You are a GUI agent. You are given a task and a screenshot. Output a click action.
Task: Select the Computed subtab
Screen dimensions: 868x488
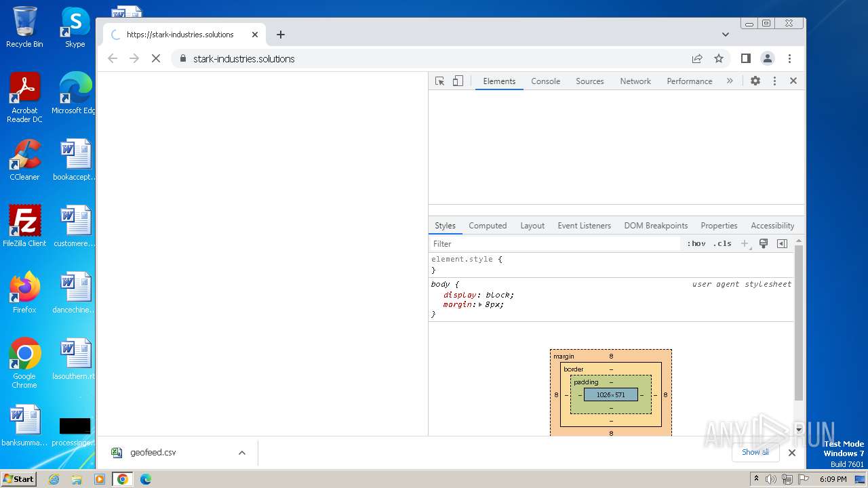[x=488, y=226]
